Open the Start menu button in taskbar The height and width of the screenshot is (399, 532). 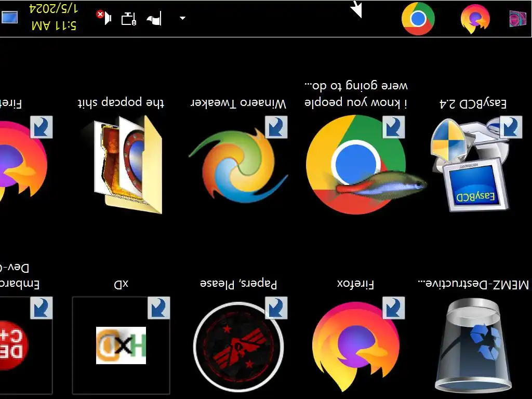pyautogui.click(x=518, y=19)
